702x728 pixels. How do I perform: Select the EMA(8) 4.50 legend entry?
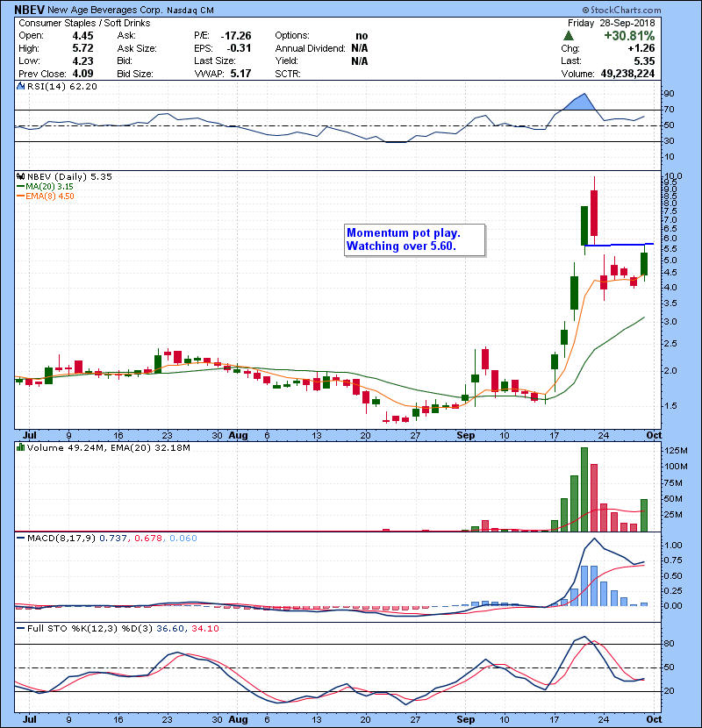[x=46, y=196]
